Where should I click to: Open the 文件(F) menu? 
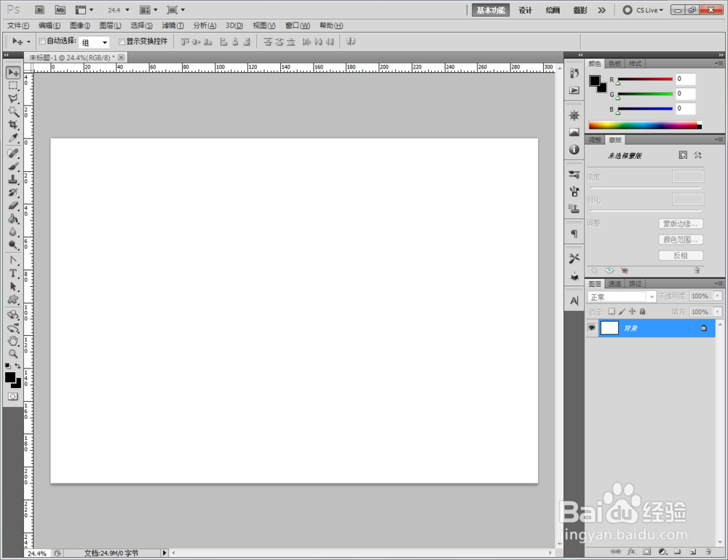18,25
